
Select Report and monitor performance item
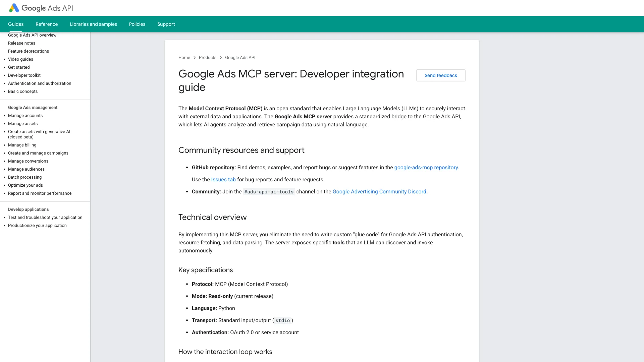point(40,193)
